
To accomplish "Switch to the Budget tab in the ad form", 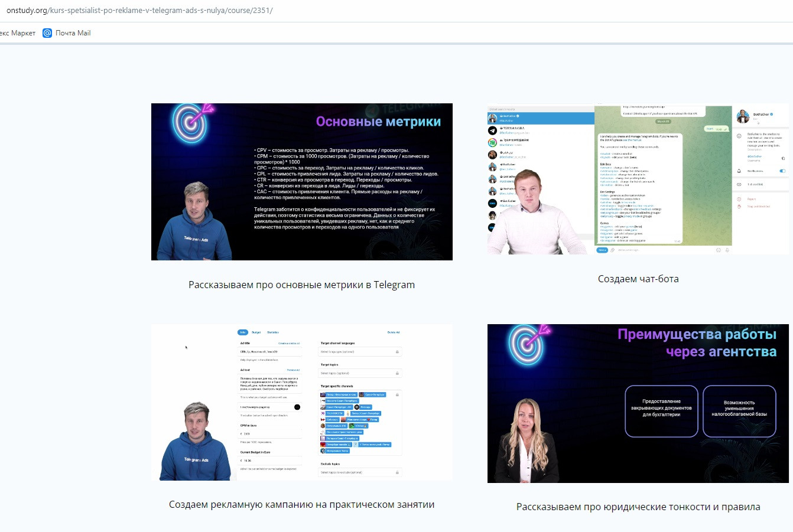I will click(256, 332).
